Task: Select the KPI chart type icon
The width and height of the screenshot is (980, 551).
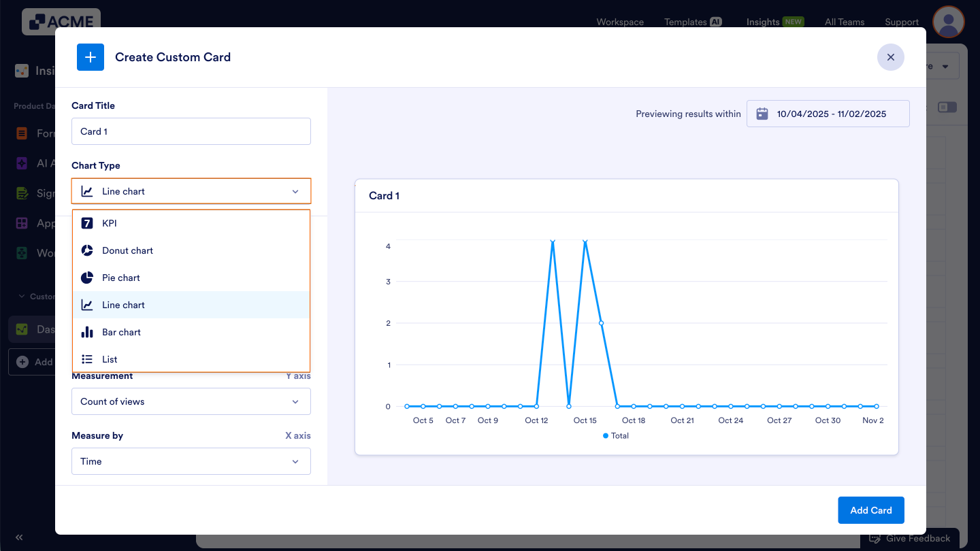Action: (87, 223)
